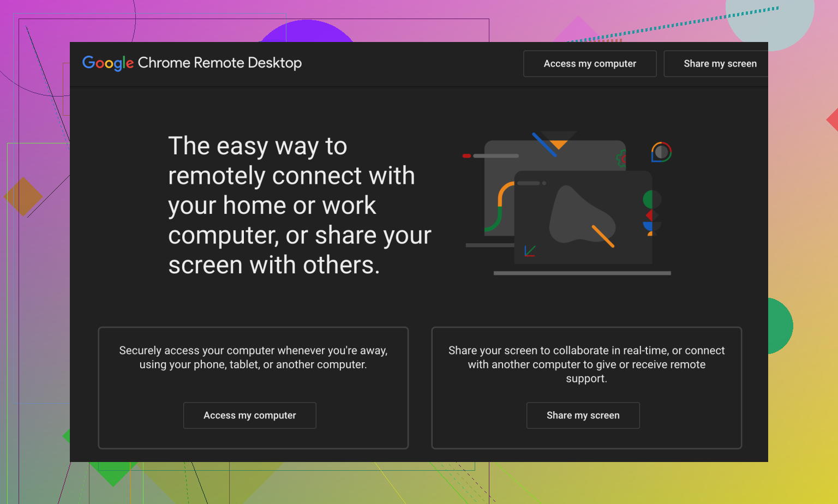The height and width of the screenshot is (504, 838).
Task: Click the orange diamond on the desktop wallpaper
Action: [23, 196]
